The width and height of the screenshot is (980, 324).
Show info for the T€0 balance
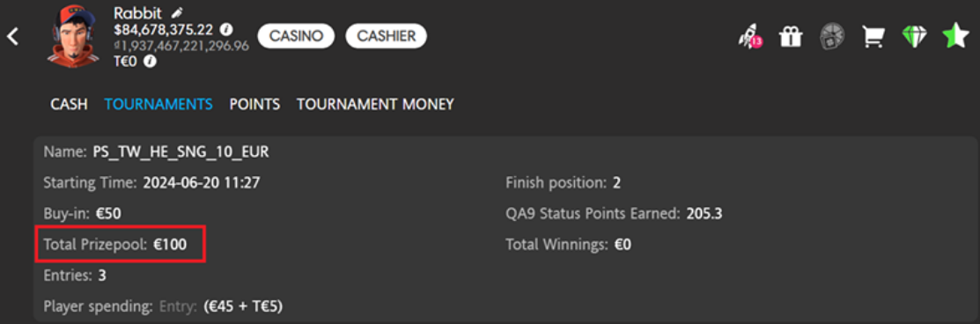point(151,62)
